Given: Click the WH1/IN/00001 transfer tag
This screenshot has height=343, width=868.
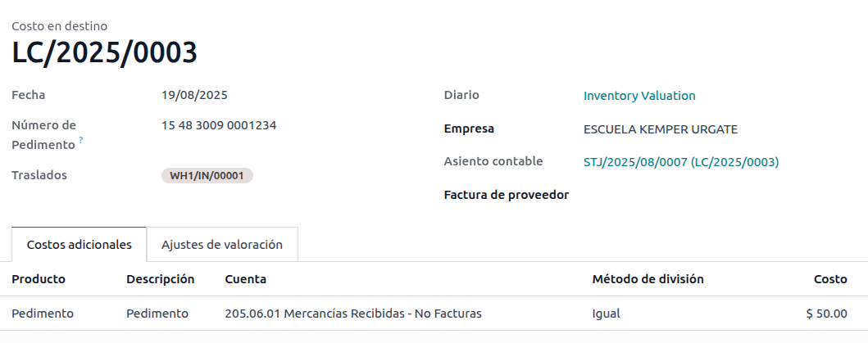Looking at the screenshot, I should [x=207, y=175].
